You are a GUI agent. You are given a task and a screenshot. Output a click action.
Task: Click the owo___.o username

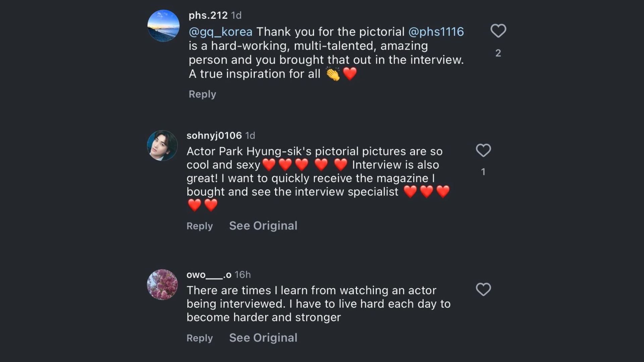point(209,275)
